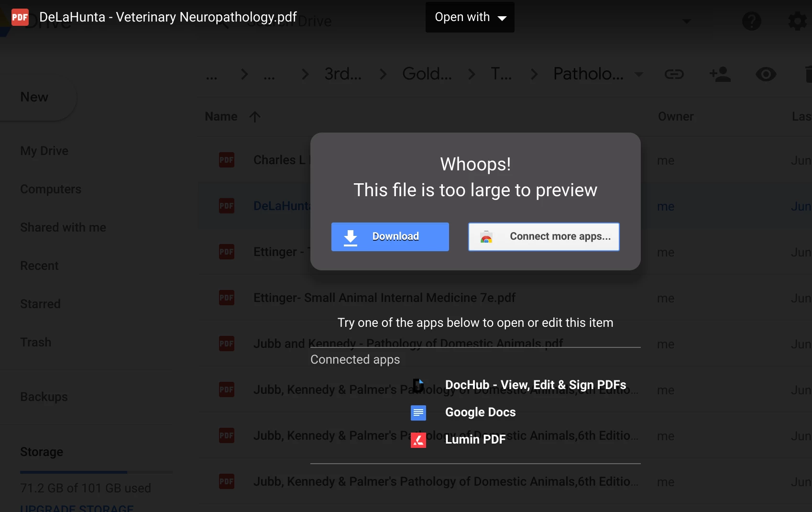Click the share add-person icon
Viewport: 812px width, 512px height.
point(720,74)
